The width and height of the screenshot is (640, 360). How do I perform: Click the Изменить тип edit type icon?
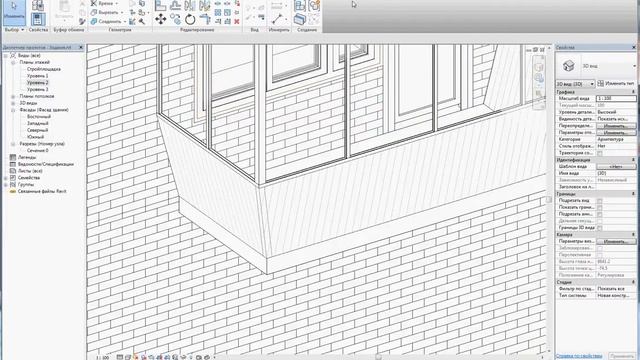pyautogui.click(x=601, y=83)
